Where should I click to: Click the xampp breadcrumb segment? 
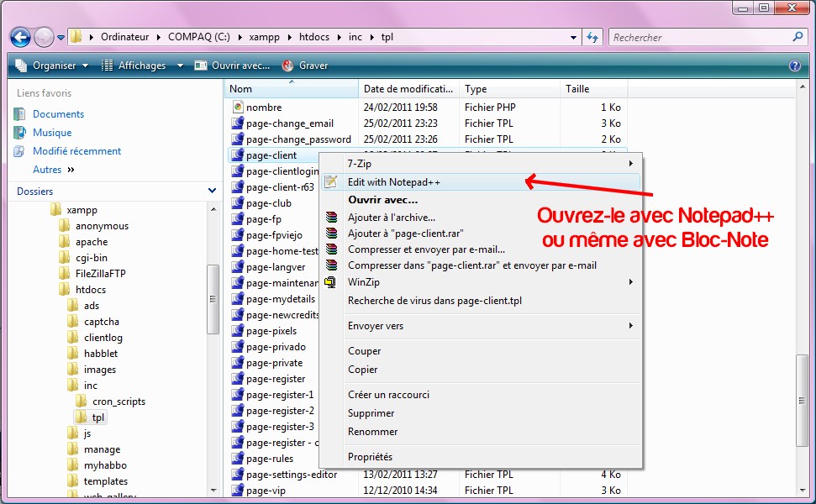tap(265, 37)
